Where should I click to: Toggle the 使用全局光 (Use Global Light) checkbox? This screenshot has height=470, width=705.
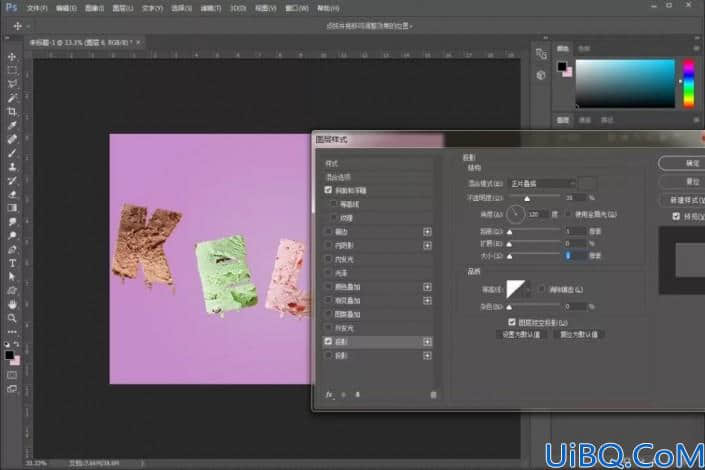click(x=568, y=215)
